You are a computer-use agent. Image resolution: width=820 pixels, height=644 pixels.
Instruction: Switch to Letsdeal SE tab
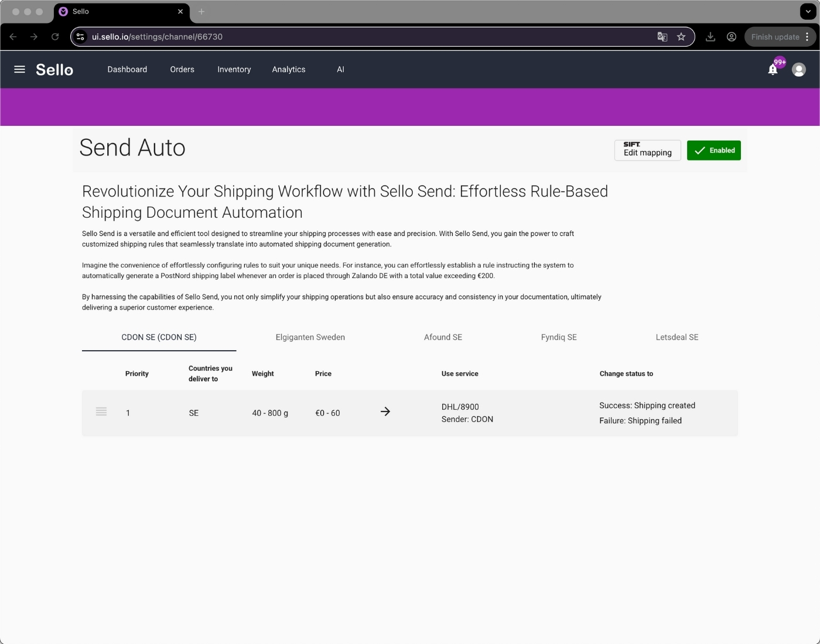(x=677, y=337)
